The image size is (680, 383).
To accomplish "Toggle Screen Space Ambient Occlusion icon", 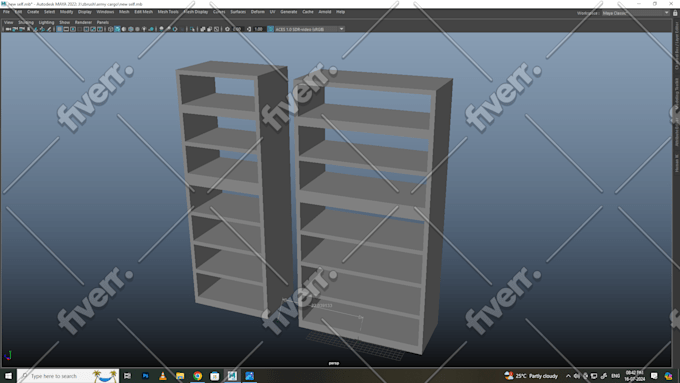I will pos(161,29).
